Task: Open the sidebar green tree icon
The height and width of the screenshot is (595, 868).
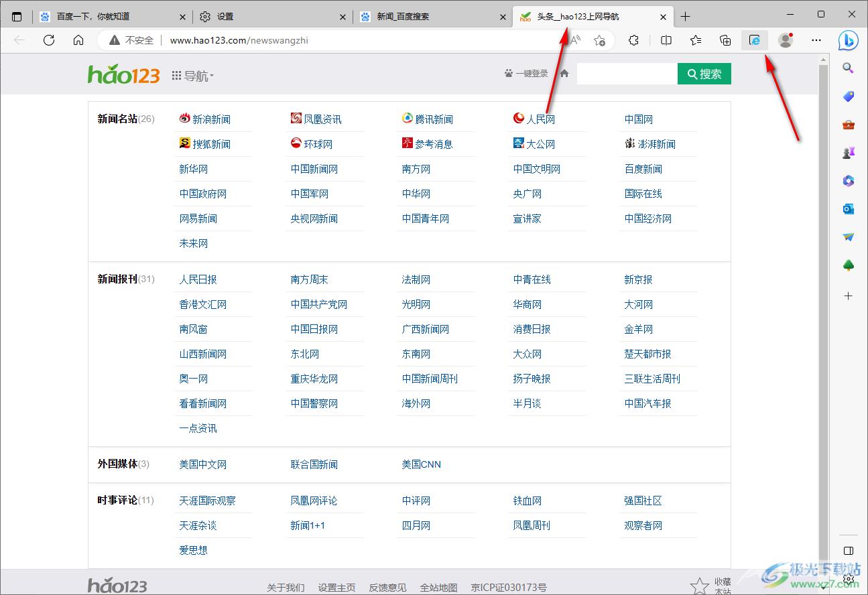Action: point(848,265)
